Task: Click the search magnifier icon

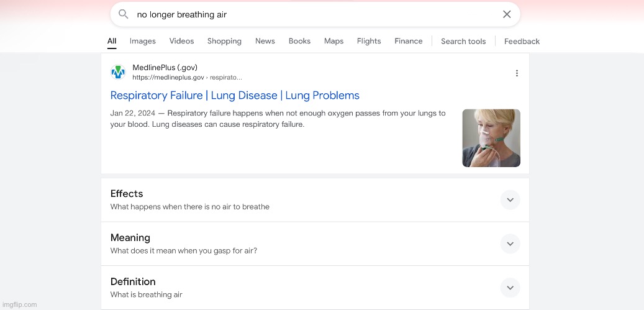Action: tap(123, 14)
